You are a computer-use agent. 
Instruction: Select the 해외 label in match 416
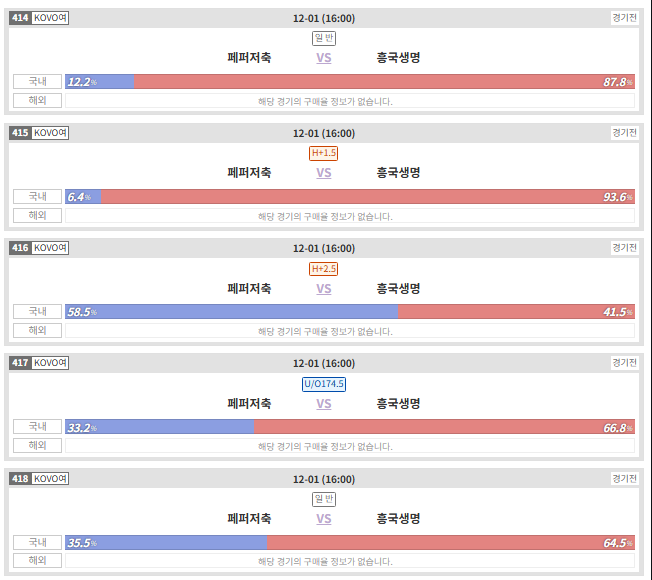tap(37, 331)
